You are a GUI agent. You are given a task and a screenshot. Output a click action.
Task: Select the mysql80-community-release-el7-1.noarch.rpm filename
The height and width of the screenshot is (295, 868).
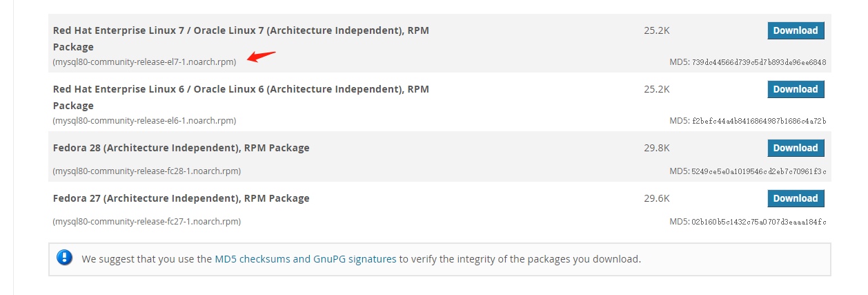click(144, 62)
